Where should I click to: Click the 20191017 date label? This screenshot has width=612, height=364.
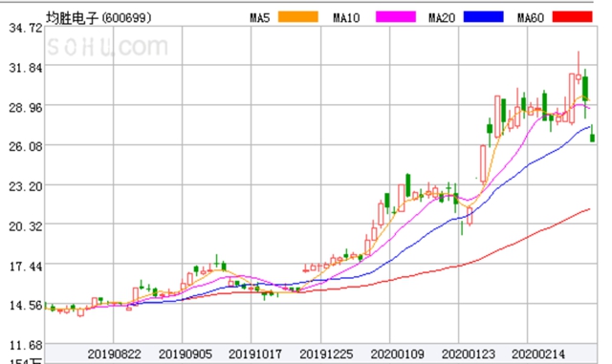255,354
